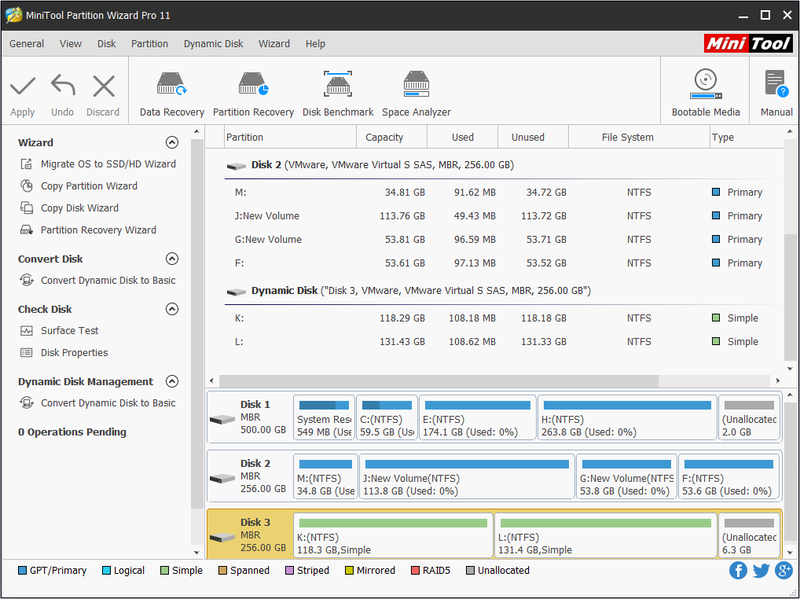
Task: Click the partition list horizontal scrollbar
Action: click(439, 381)
